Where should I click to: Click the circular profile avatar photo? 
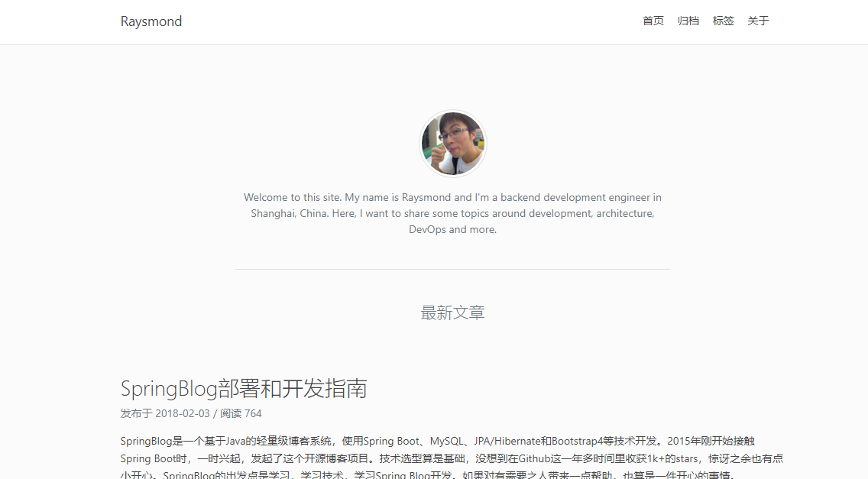coord(453,144)
